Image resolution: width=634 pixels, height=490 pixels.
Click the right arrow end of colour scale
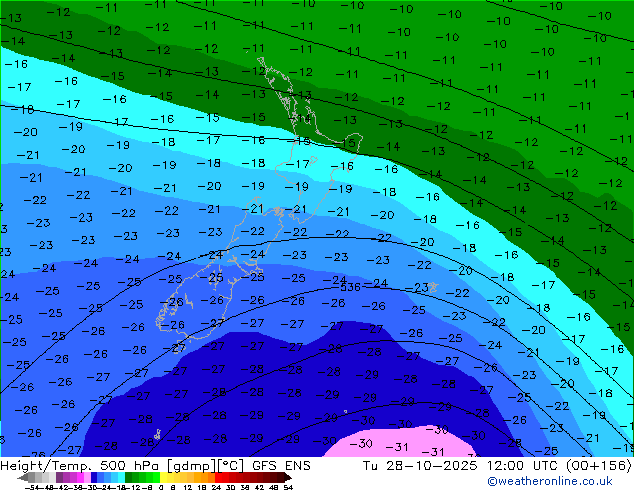point(288,478)
